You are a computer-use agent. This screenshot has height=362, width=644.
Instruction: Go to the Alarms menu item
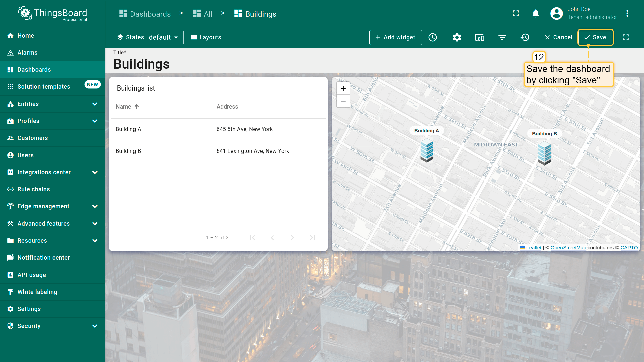tap(28, 53)
